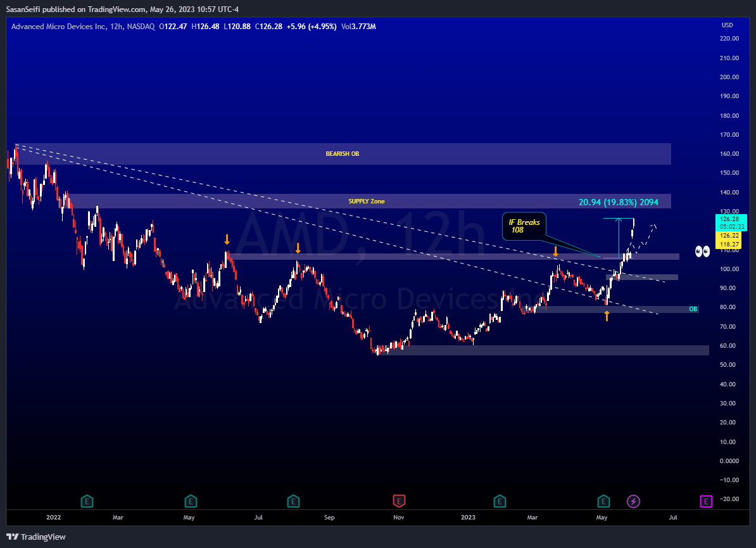Click the IF Breaks 108 callout box
756x548 pixels.
click(524, 226)
